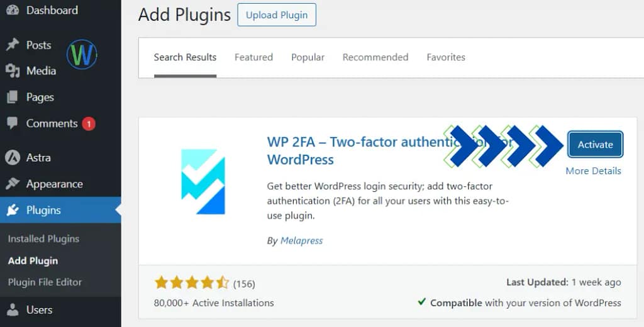Click the Pages document icon

point(13,97)
